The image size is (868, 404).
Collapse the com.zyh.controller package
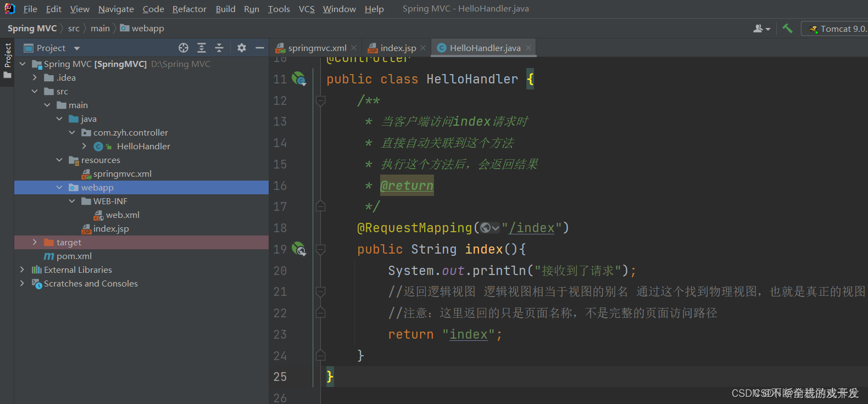click(x=72, y=133)
